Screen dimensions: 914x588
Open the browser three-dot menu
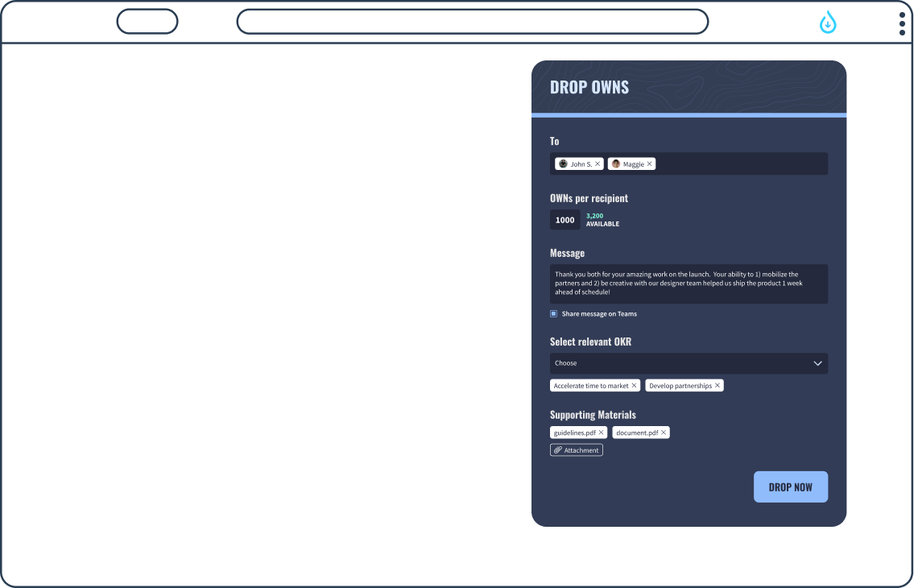tap(902, 23)
